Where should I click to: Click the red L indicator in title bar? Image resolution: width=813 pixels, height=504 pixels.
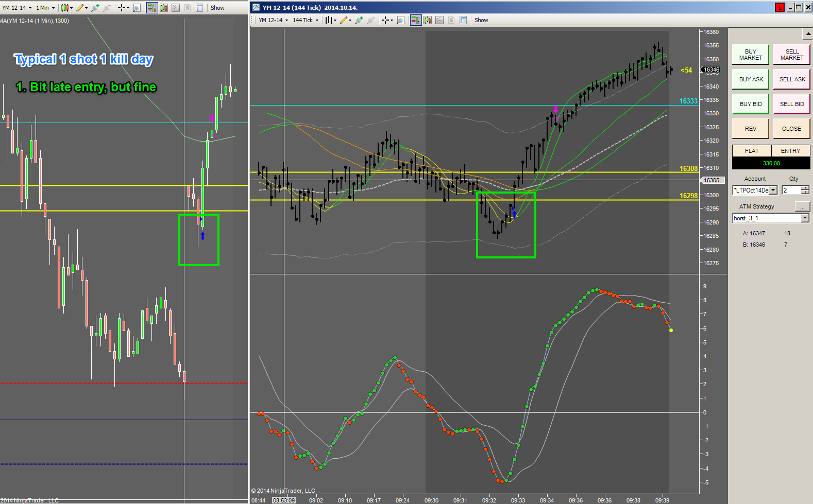point(780,7)
